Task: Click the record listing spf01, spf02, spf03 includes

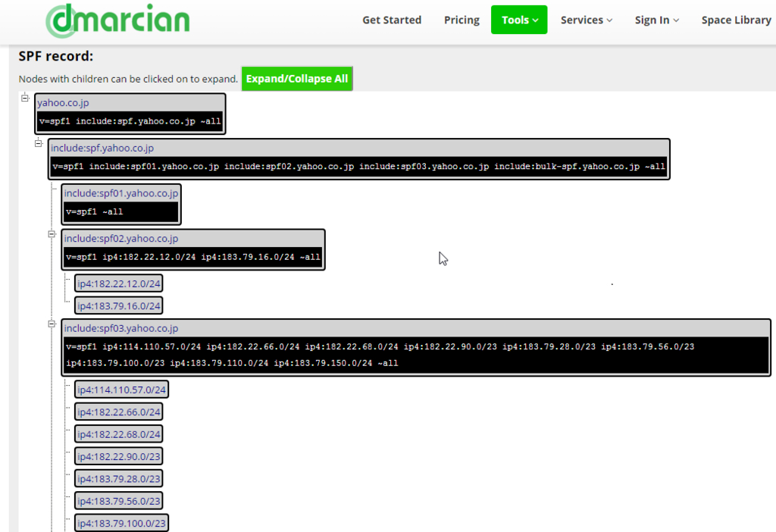Action: pyautogui.click(x=358, y=167)
